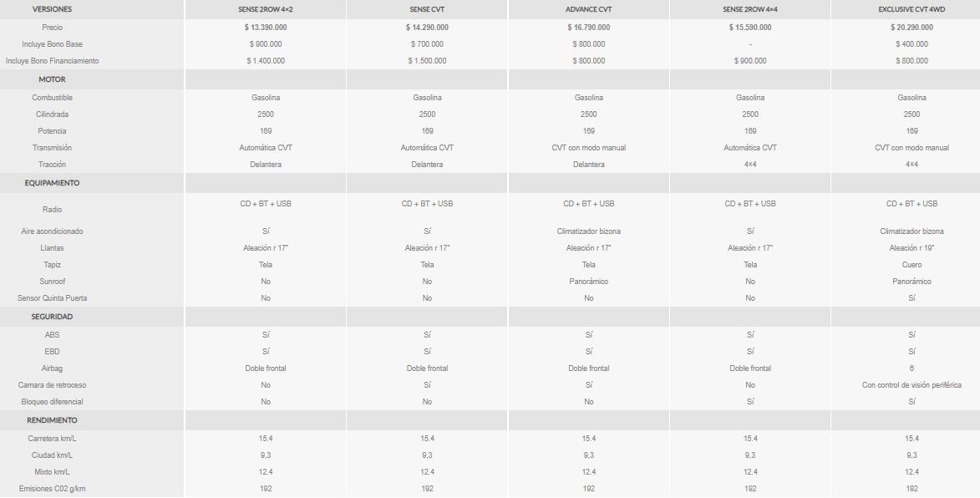
Task: Click the SENSE 2ROW 4×2 column header
Action: pyautogui.click(x=266, y=9)
